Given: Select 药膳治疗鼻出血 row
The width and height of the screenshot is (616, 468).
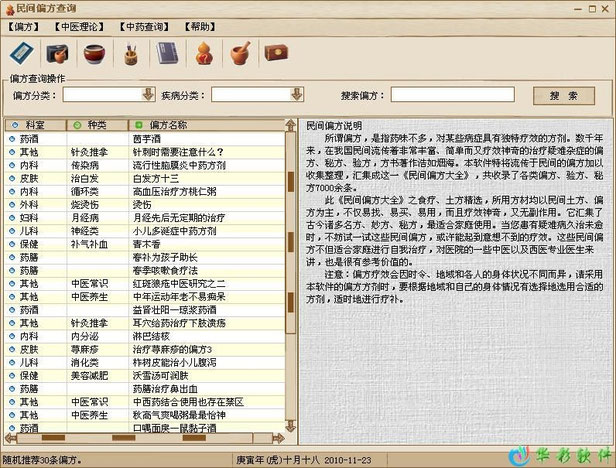Looking at the screenshot, I should [145, 389].
